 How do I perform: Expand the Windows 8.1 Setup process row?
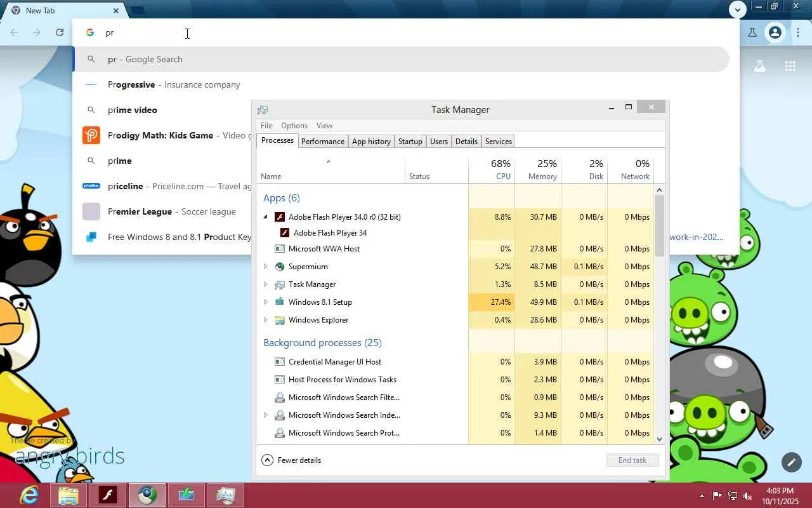(x=266, y=302)
